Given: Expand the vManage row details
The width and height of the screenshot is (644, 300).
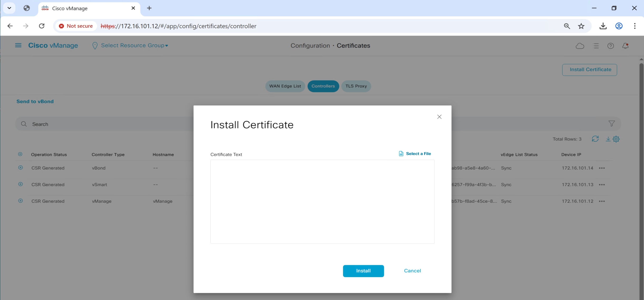Looking at the screenshot, I should pos(20,201).
